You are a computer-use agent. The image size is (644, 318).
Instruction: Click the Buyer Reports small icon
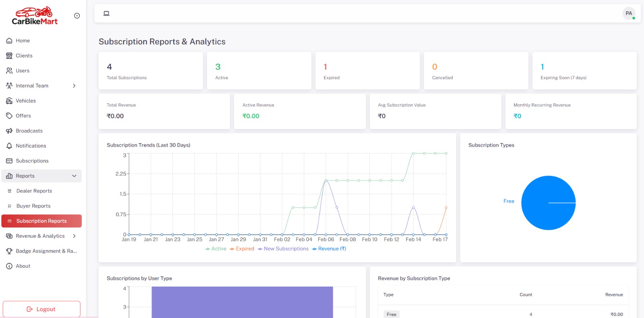point(10,206)
